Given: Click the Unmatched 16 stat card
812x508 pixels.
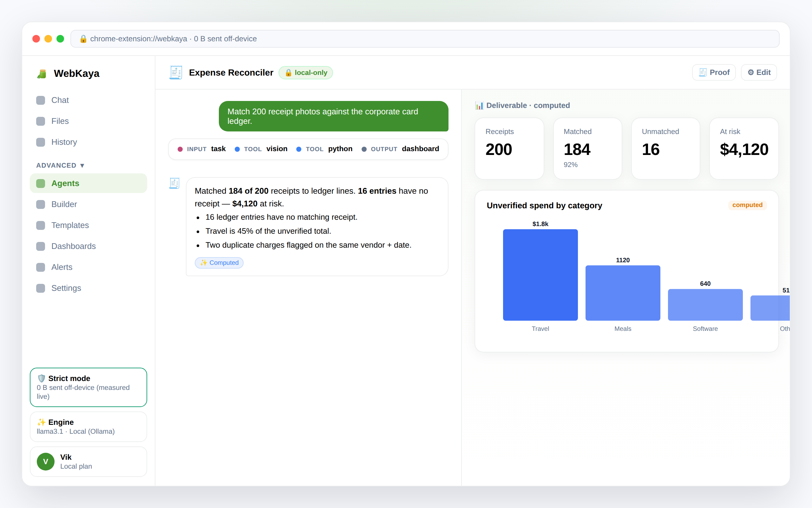Looking at the screenshot, I should 666,149.
